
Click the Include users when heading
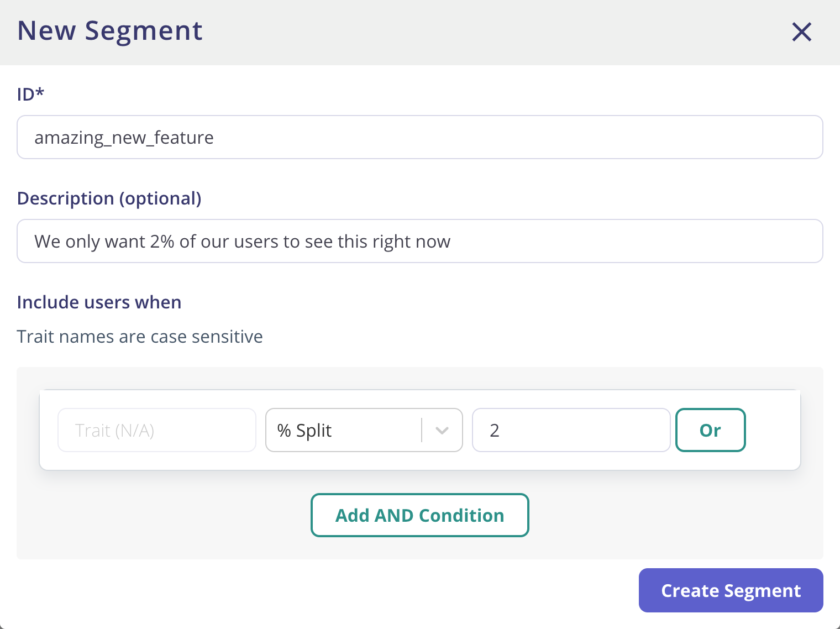coord(99,302)
